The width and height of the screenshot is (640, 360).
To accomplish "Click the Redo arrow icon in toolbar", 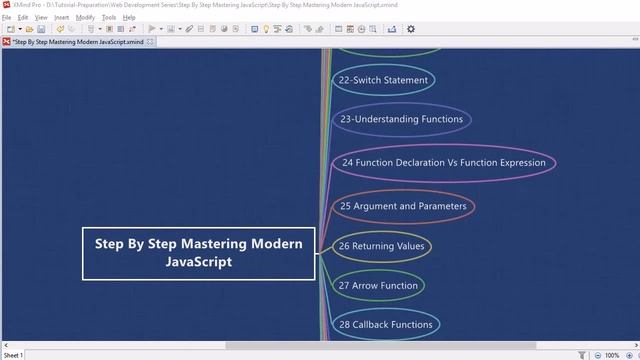I will (x=71, y=29).
